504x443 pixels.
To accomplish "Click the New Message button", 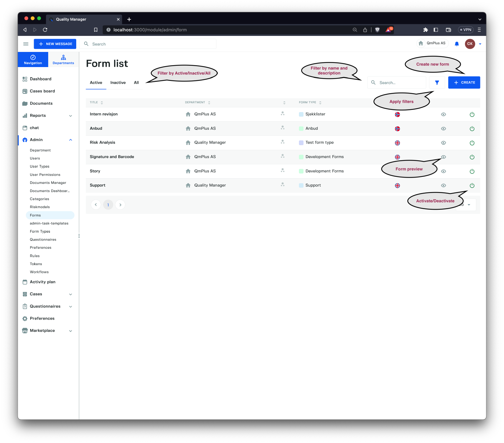I will (55, 44).
